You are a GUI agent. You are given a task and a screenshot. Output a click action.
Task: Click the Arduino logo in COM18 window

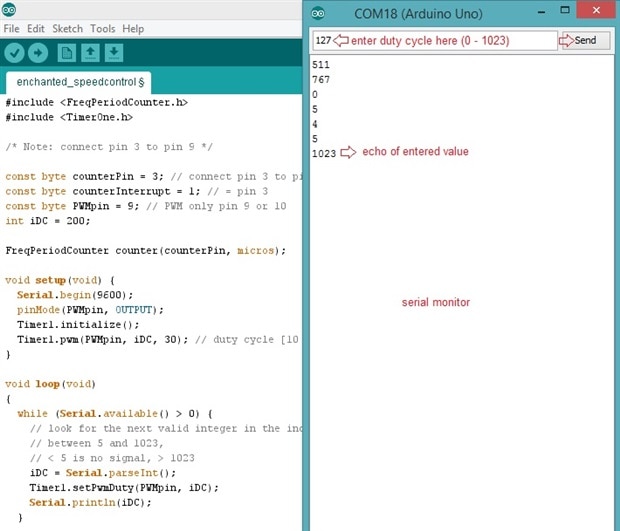click(318, 13)
